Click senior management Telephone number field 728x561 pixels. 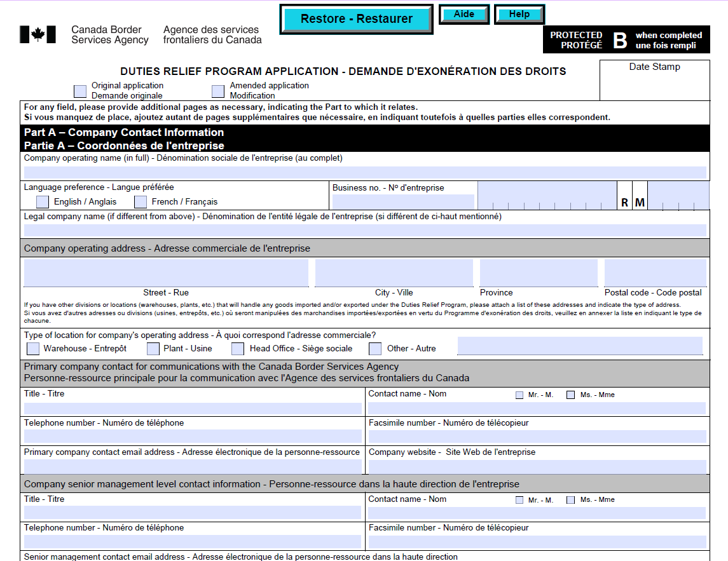click(x=193, y=541)
